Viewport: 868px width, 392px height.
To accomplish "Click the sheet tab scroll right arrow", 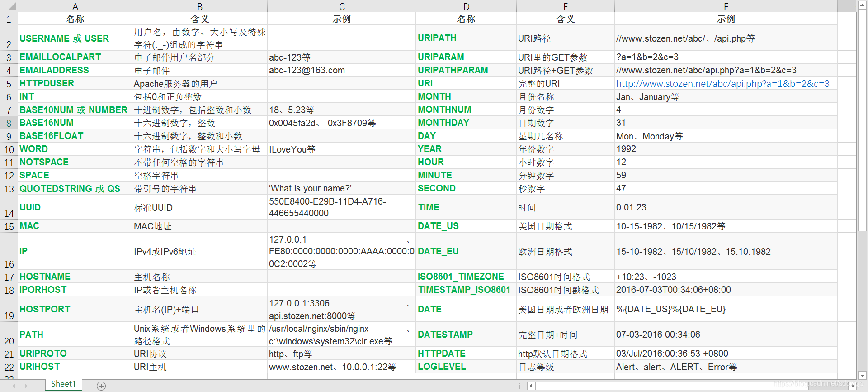I will pos(26,386).
